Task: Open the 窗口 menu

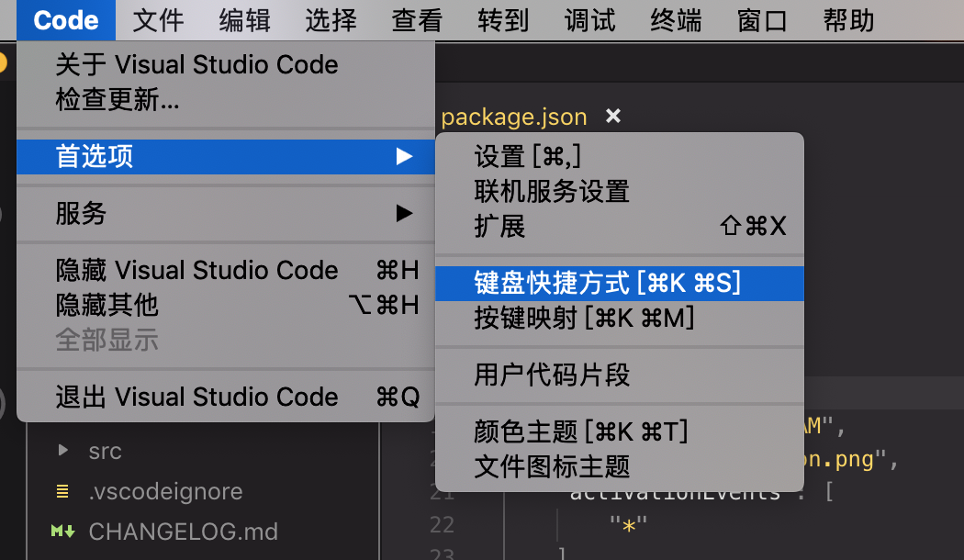Action: (x=762, y=20)
